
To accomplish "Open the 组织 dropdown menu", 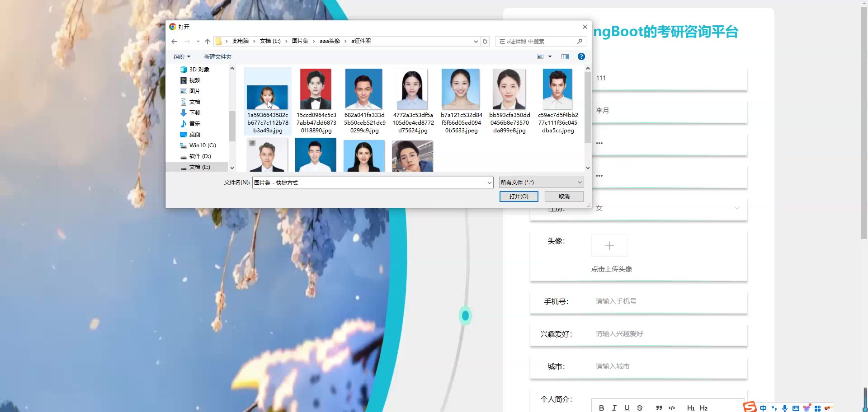I will (x=182, y=56).
